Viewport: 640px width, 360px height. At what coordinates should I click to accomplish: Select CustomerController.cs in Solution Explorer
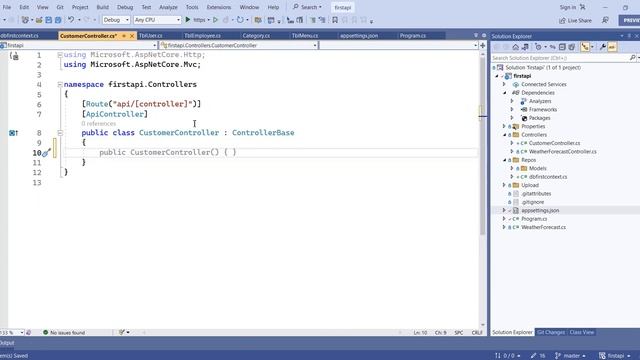tap(554, 143)
